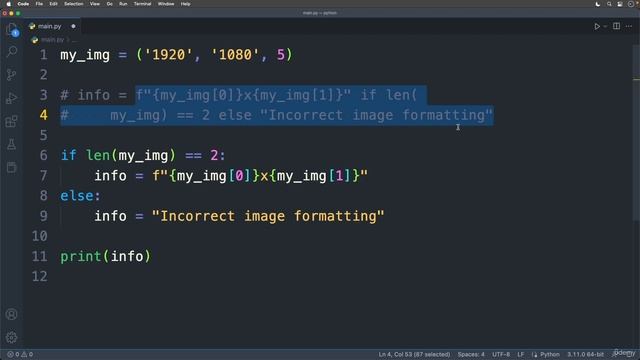
Task: Open the Go menu
Action: pyautogui.click(x=110, y=4)
